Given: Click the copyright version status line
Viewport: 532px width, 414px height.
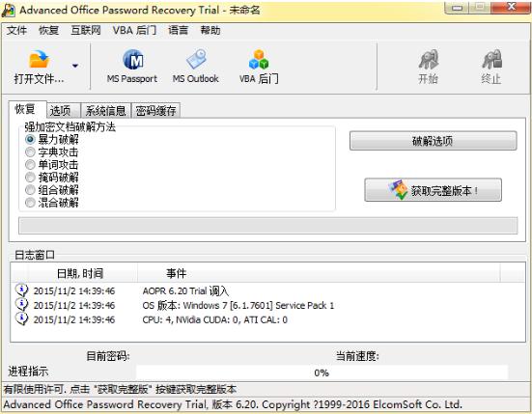Looking at the screenshot, I should pyautogui.click(x=233, y=404).
